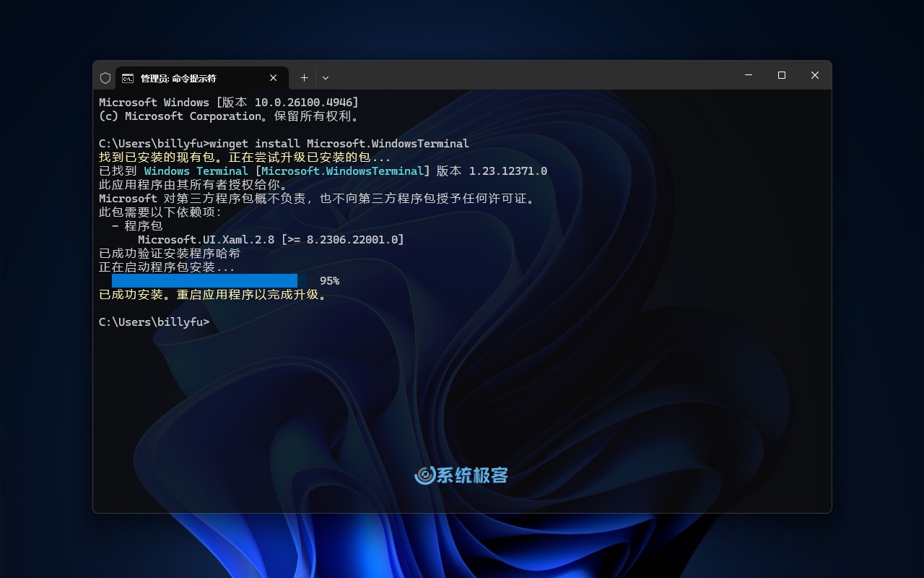Click the 正在启动程序包安装 line
Viewport: 924px width, 578px height.
tap(167, 267)
